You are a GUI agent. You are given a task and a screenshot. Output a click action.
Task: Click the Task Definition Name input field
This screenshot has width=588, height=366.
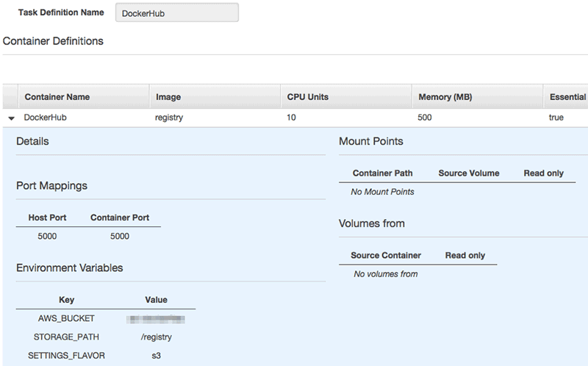[177, 12]
